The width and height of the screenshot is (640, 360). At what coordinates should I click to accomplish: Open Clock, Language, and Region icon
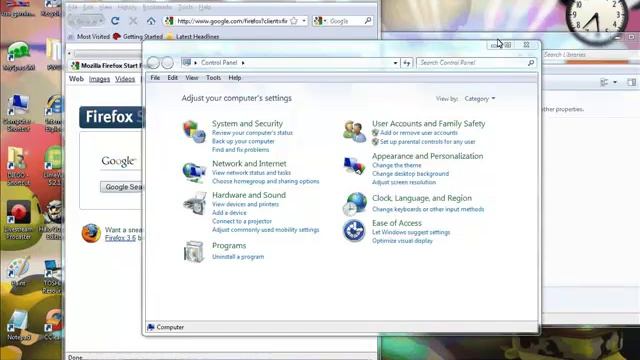[354, 204]
